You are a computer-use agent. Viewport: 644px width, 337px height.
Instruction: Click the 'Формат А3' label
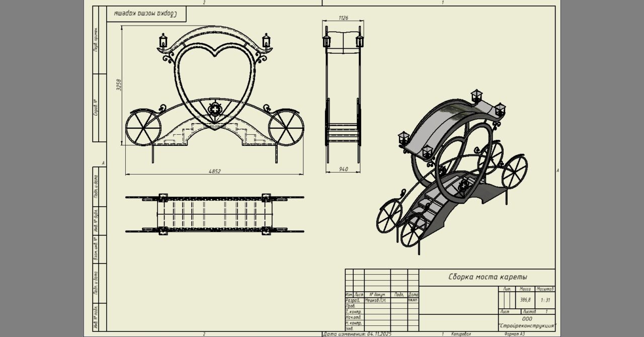(514, 334)
